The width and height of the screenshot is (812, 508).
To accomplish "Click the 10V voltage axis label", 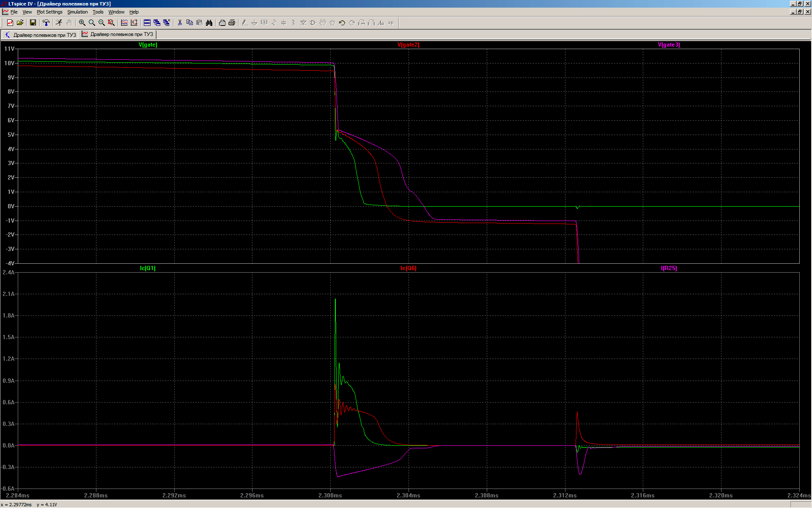I will coord(9,63).
